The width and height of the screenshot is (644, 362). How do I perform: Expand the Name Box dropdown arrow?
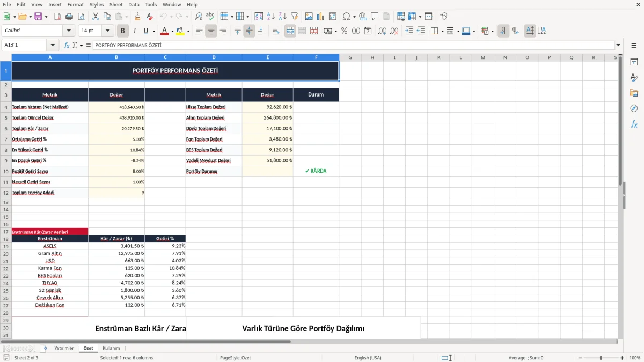(53, 46)
